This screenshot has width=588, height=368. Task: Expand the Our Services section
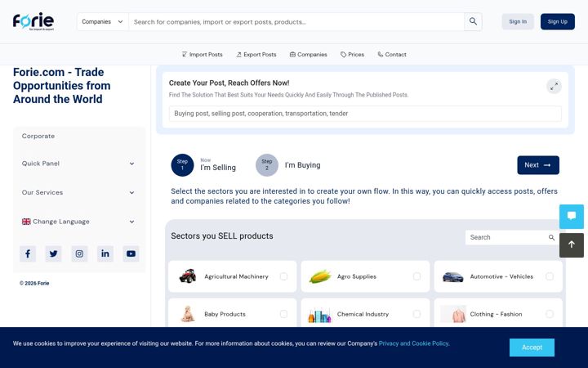[78, 192]
